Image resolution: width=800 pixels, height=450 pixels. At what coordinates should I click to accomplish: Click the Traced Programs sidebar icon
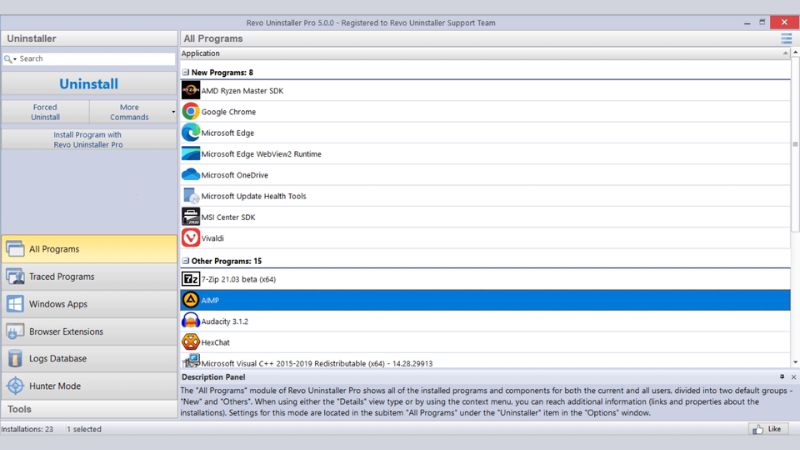(x=15, y=277)
